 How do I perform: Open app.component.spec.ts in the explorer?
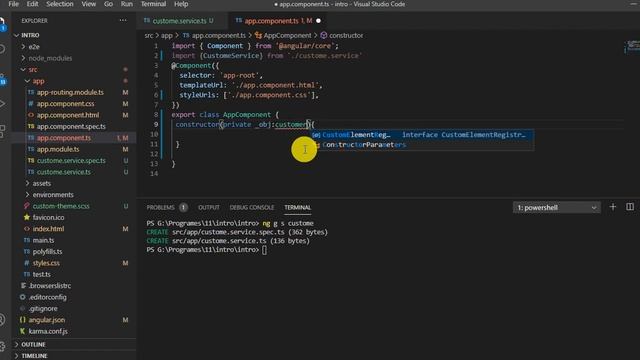(71, 127)
